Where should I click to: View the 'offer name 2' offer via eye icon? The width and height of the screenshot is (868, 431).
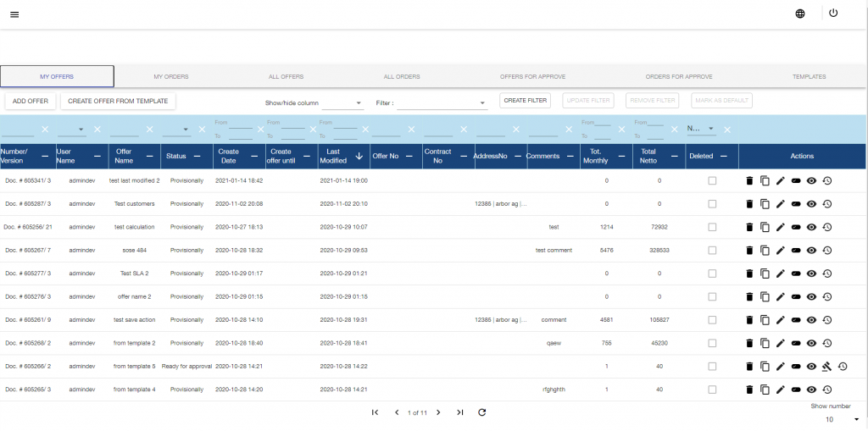[x=811, y=296]
